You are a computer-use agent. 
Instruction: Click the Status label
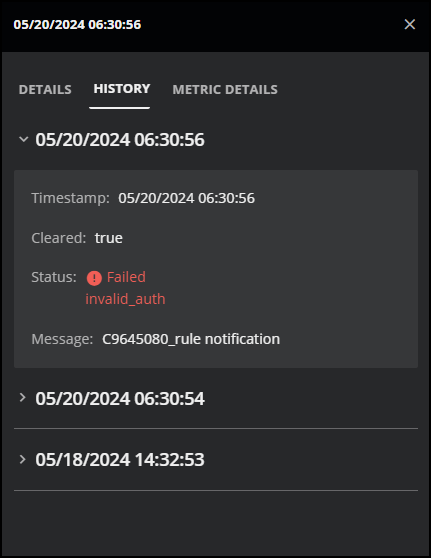pos(54,277)
